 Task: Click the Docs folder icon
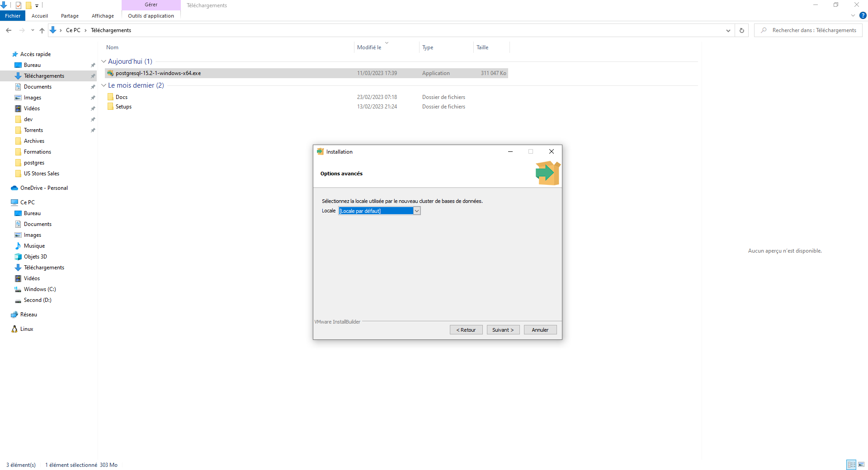pos(110,97)
